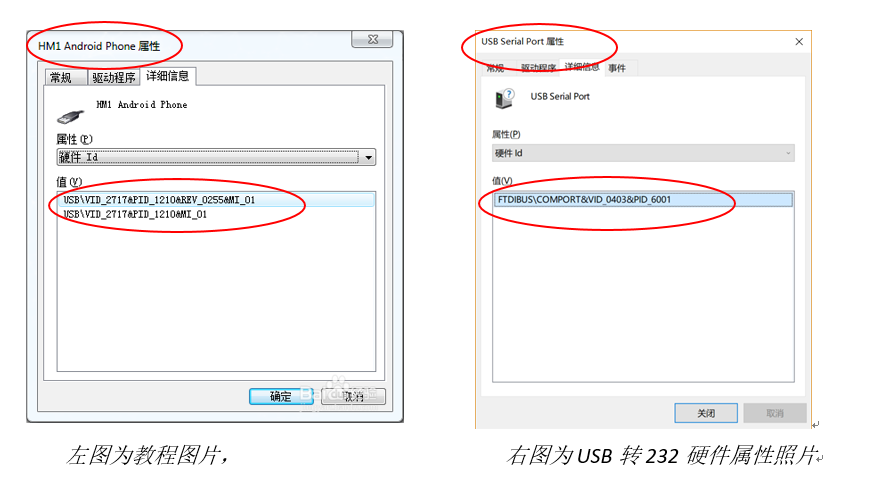Image resolution: width=877 pixels, height=490 pixels.
Task: Close the USB Serial Port properties window
Action: 799,41
